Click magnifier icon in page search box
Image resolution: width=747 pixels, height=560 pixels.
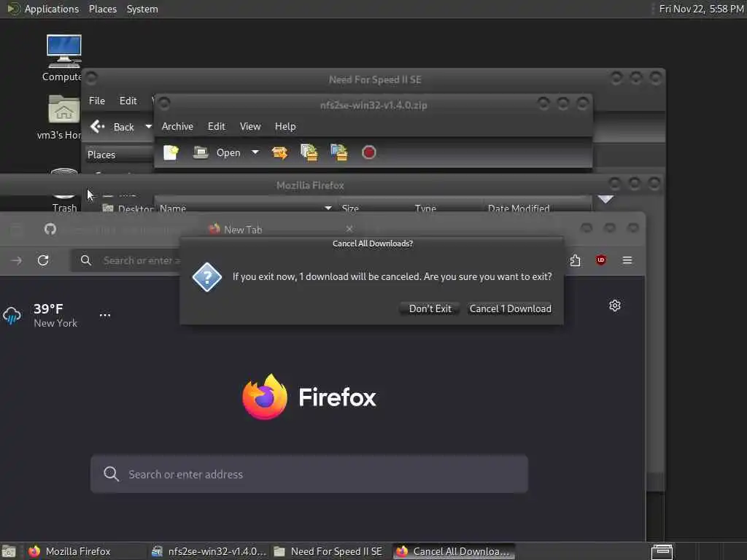(111, 474)
